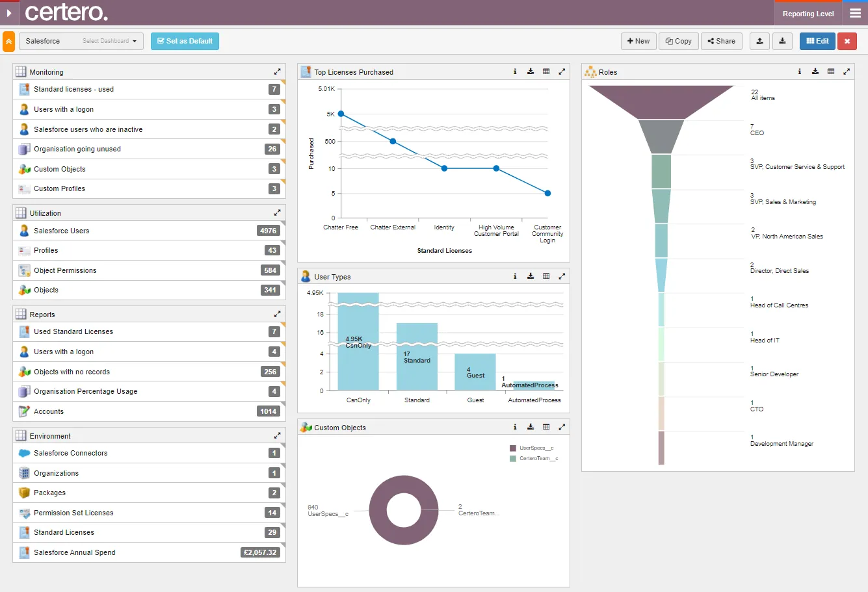
Task: Expand the Roles widget to fullscreen
Action: click(847, 71)
